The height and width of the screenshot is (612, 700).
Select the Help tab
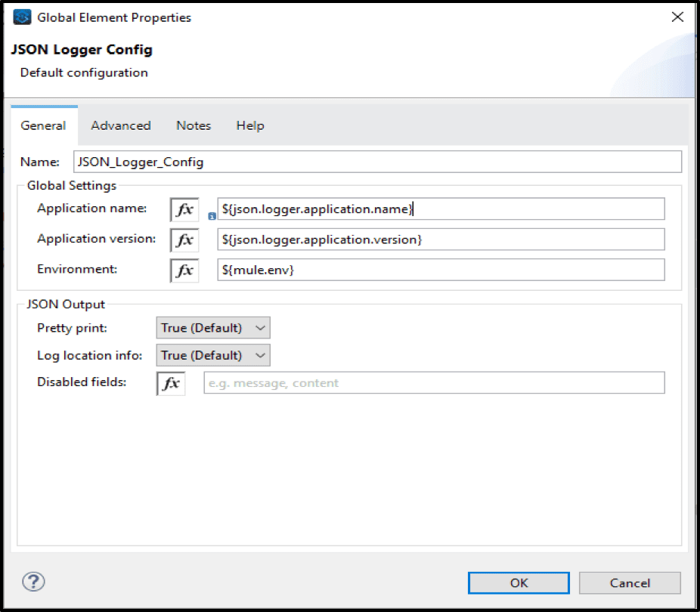pyautogui.click(x=250, y=125)
